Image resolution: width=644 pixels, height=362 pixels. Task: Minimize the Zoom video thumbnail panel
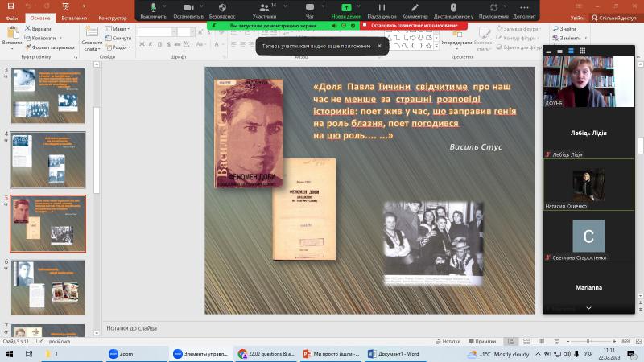(548, 51)
